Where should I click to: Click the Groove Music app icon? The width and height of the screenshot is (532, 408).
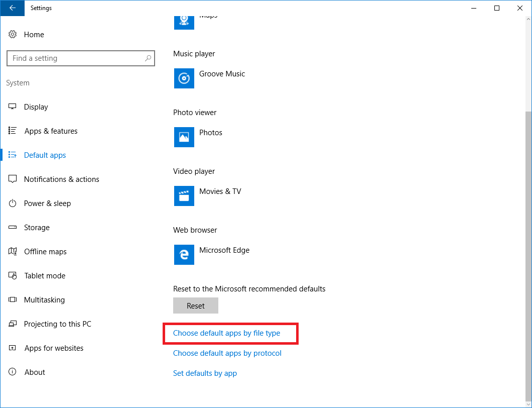coord(184,78)
